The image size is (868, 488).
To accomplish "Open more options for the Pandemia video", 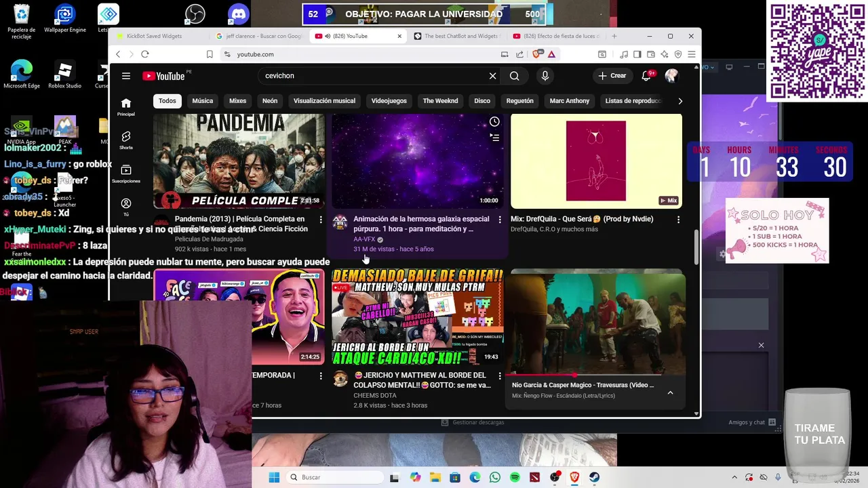I will tap(321, 220).
